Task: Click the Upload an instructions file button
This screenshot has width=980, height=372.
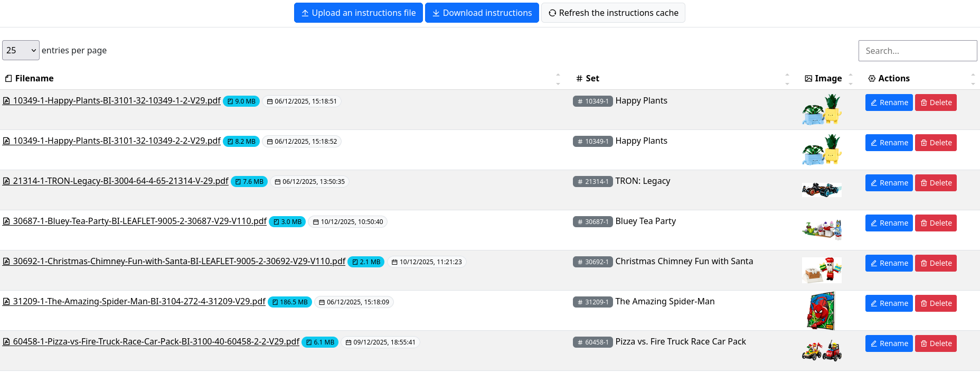Action: (358, 13)
